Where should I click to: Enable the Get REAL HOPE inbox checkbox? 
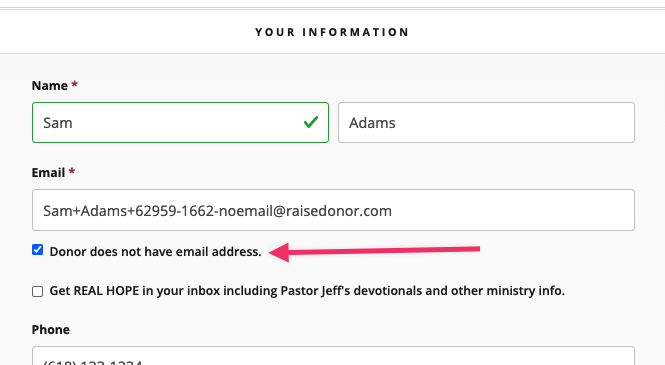click(x=37, y=291)
